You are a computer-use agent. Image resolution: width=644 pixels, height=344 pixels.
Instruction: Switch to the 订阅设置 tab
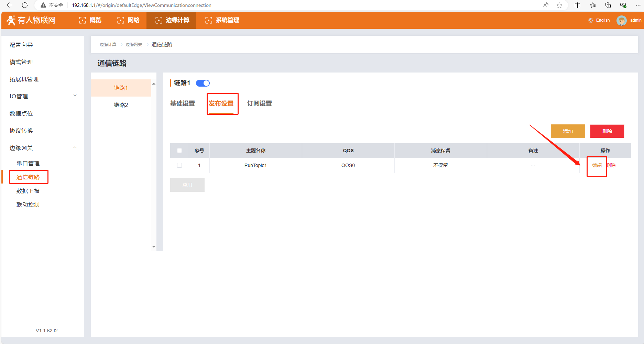click(259, 103)
